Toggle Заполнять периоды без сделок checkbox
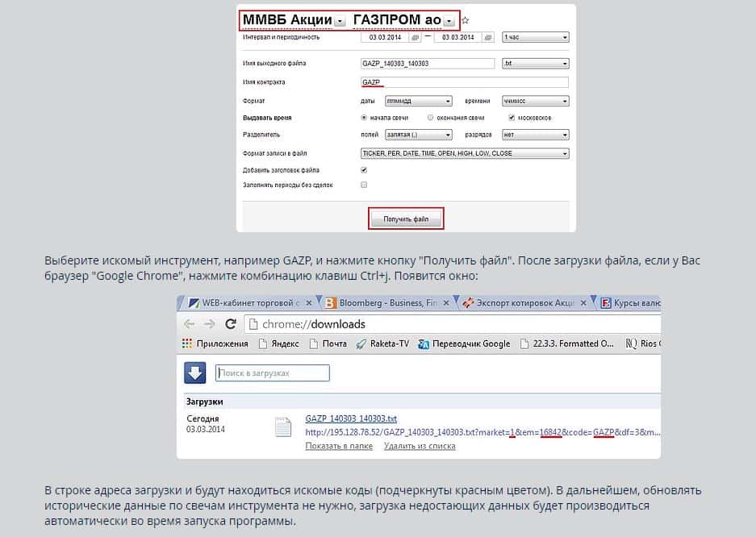This screenshot has width=756, height=537. click(364, 185)
